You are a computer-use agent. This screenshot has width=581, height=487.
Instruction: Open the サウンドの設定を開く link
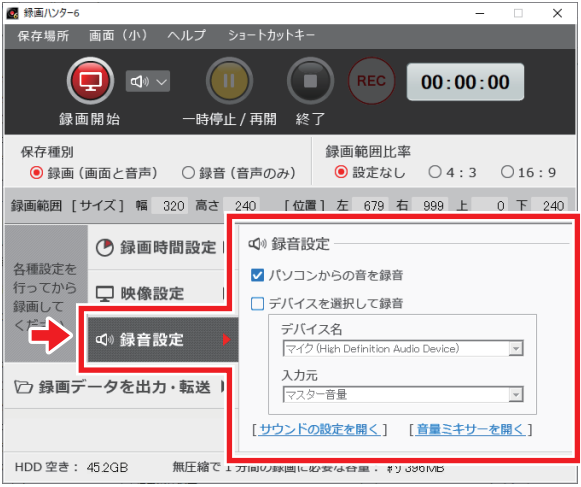pyautogui.click(x=319, y=429)
